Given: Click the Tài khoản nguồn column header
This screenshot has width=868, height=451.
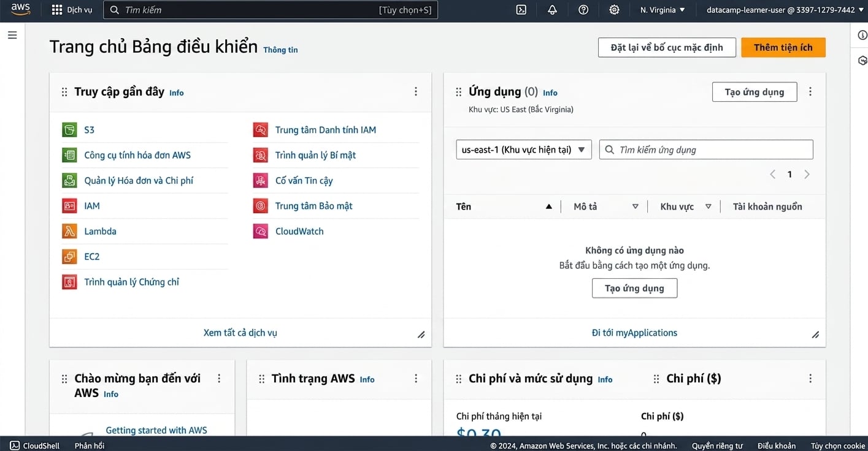Looking at the screenshot, I should pos(767,207).
